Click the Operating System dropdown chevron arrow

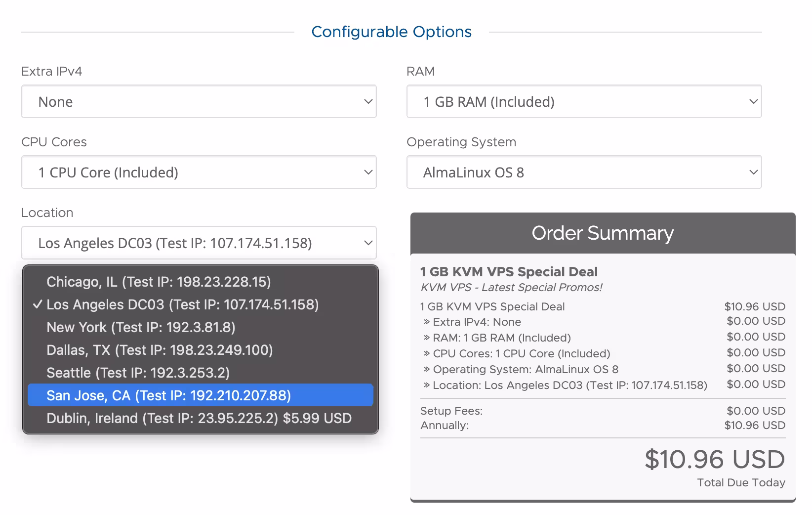coord(753,172)
